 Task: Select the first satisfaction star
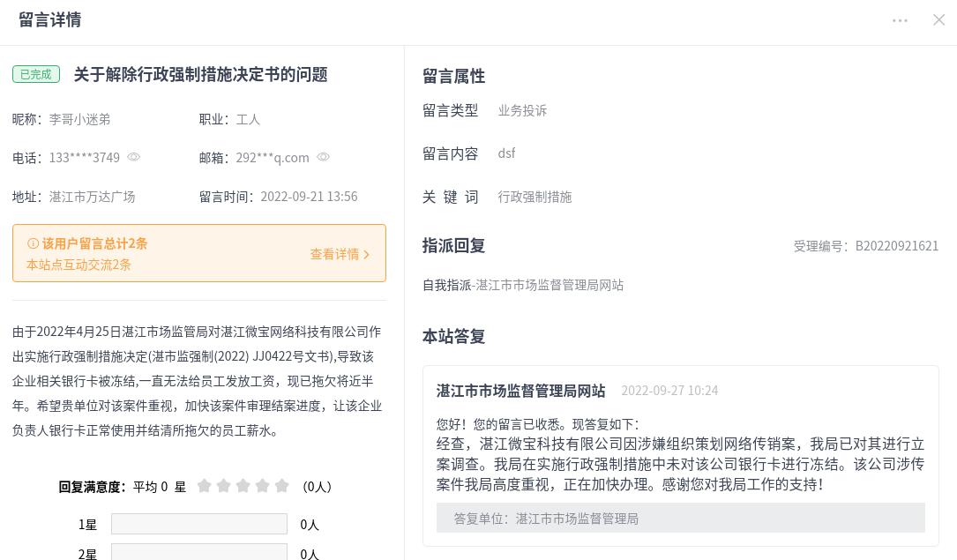(205, 486)
